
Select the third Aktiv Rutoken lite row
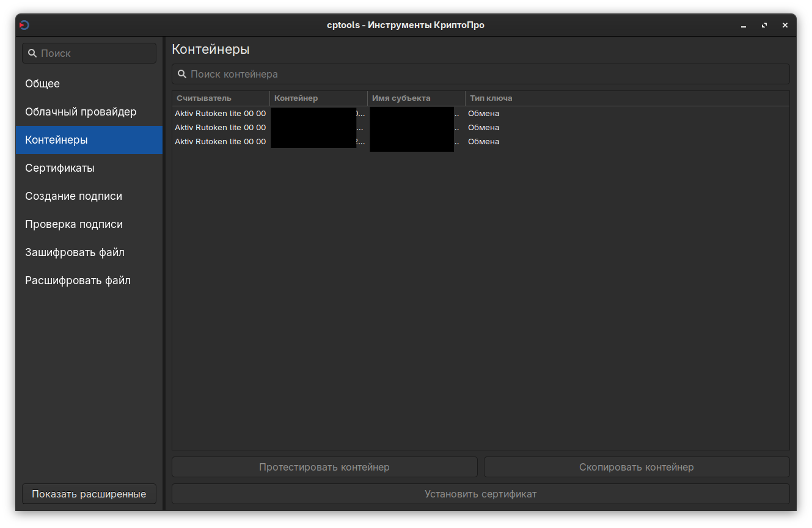point(481,142)
